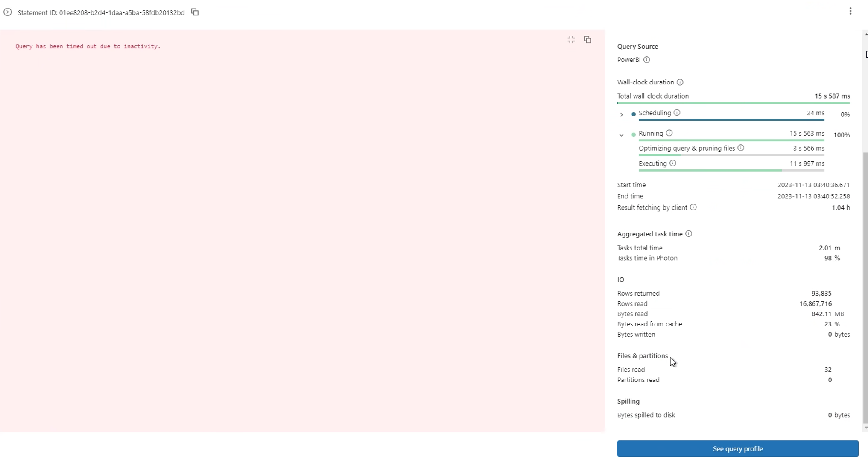Click the Executing duration progress bar
Screen dimensions: 868x463
[731, 170]
